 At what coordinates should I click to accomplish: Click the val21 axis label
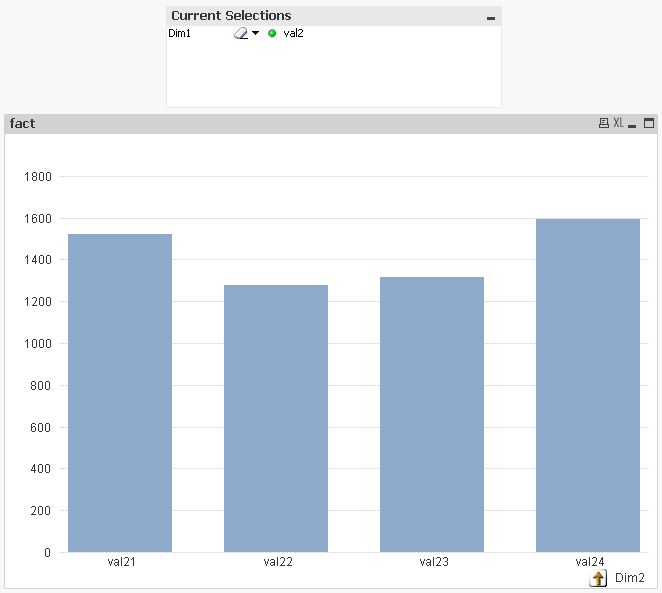[122, 562]
